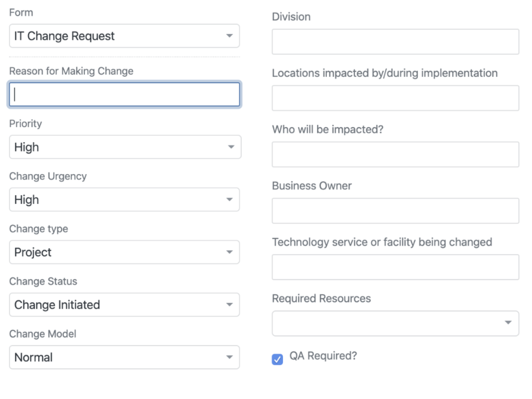The height and width of the screenshot is (399, 532).
Task: Expand the Change Urgency dropdown
Action: coord(124,199)
